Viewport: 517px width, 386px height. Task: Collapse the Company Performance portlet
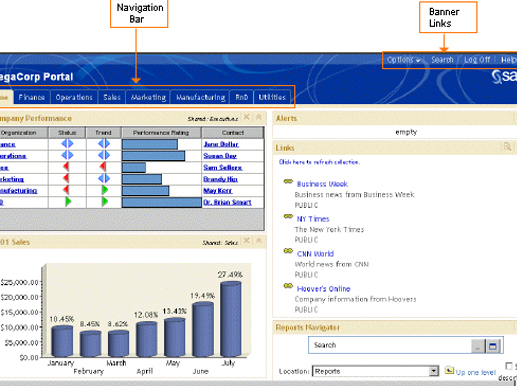259,117
